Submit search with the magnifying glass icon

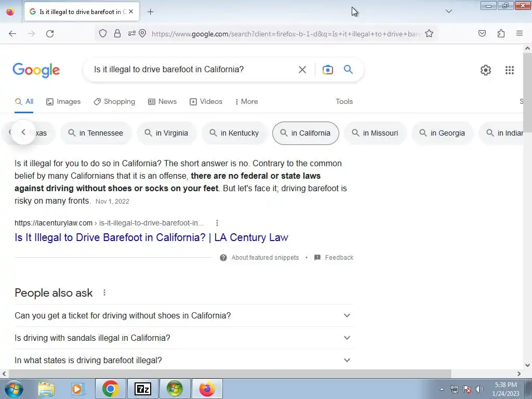[x=349, y=69]
